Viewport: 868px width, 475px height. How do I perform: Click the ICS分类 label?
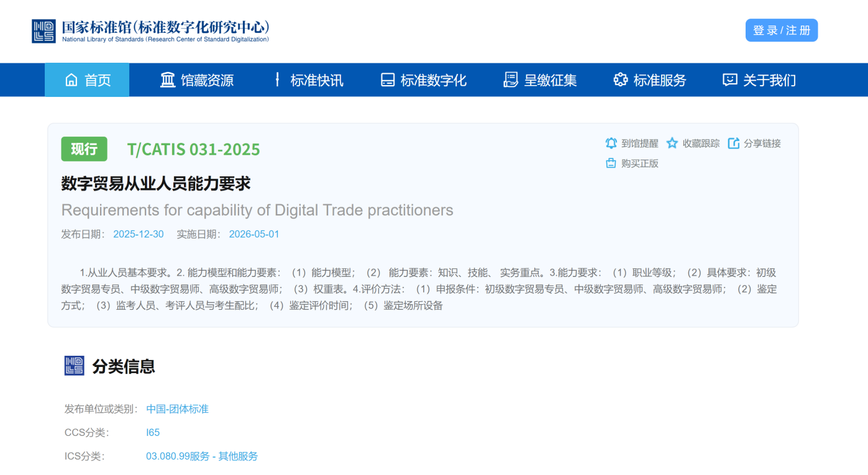[x=85, y=456]
